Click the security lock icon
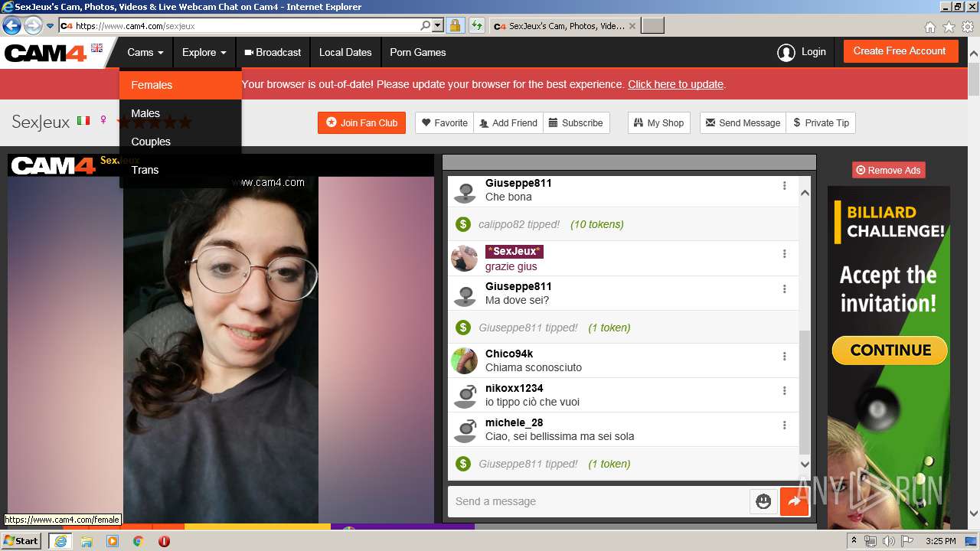 pos(455,25)
